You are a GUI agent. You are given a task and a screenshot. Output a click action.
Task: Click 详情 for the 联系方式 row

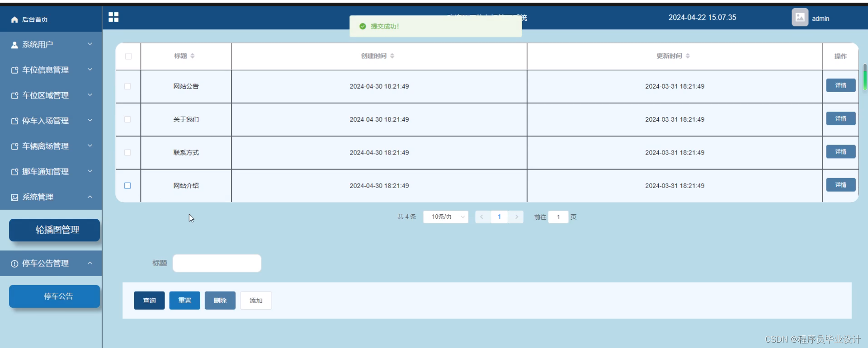pyautogui.click(x=841, y=151)
